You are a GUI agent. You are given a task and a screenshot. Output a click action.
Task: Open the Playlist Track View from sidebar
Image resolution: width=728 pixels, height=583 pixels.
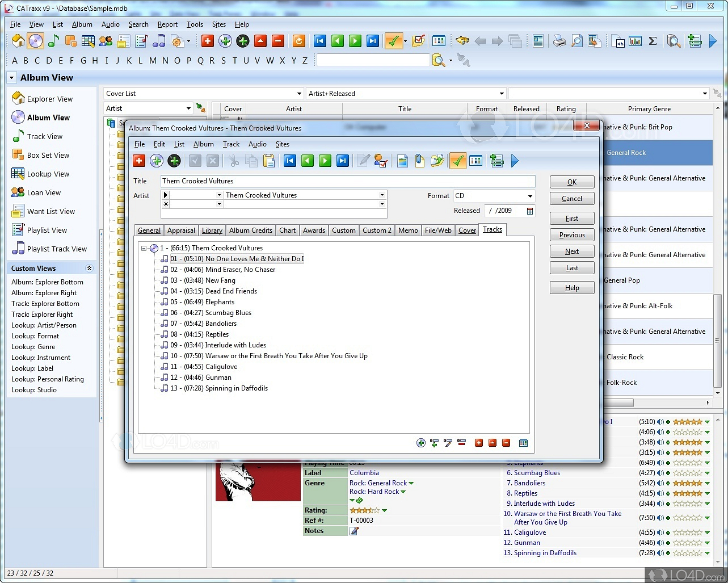tap(57, 249)
